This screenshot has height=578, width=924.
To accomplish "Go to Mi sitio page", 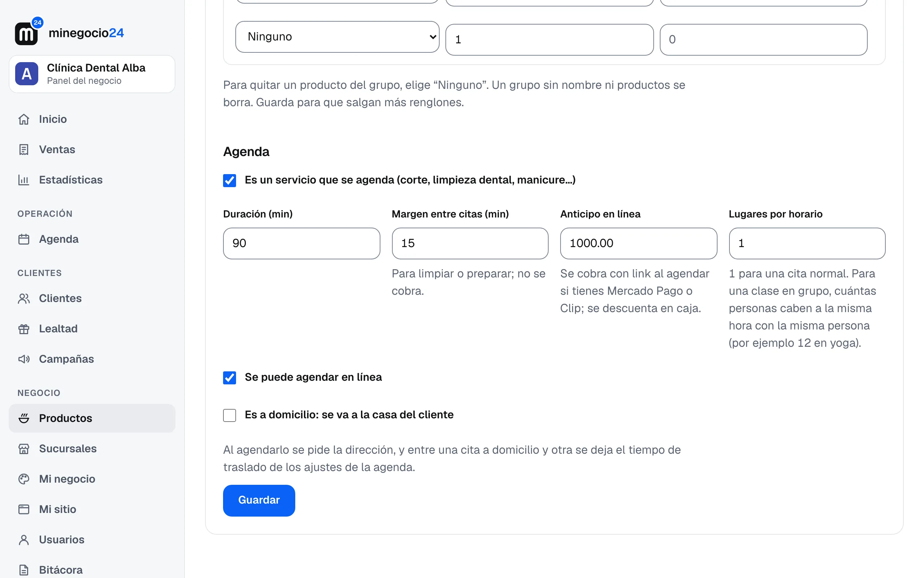I will click(x=92, y=509).
